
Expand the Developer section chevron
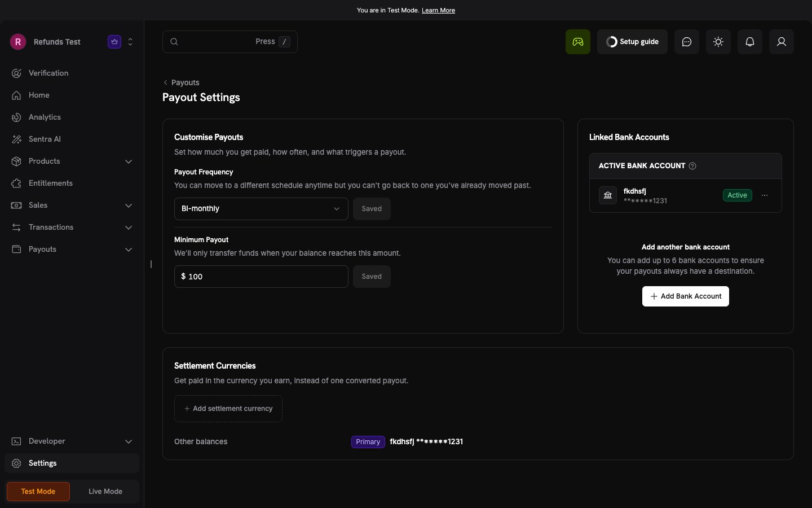pyautogui.click(x=129, y=441)
